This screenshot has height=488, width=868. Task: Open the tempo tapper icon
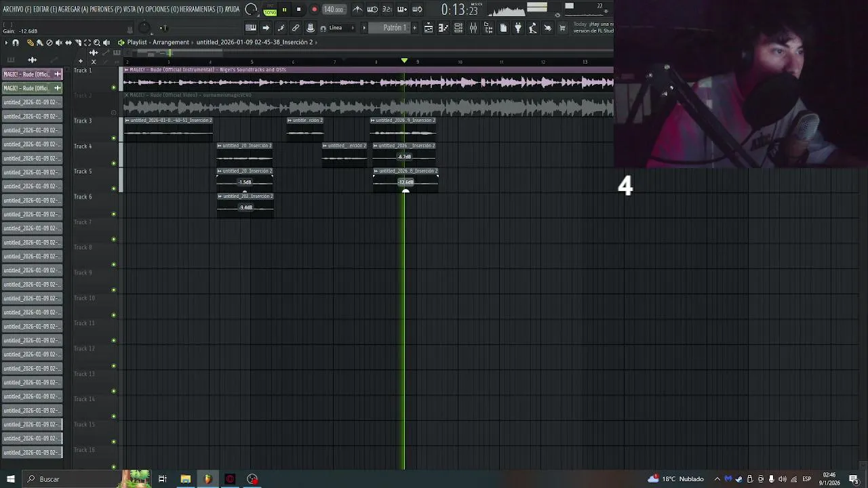(x=533, y=28)
